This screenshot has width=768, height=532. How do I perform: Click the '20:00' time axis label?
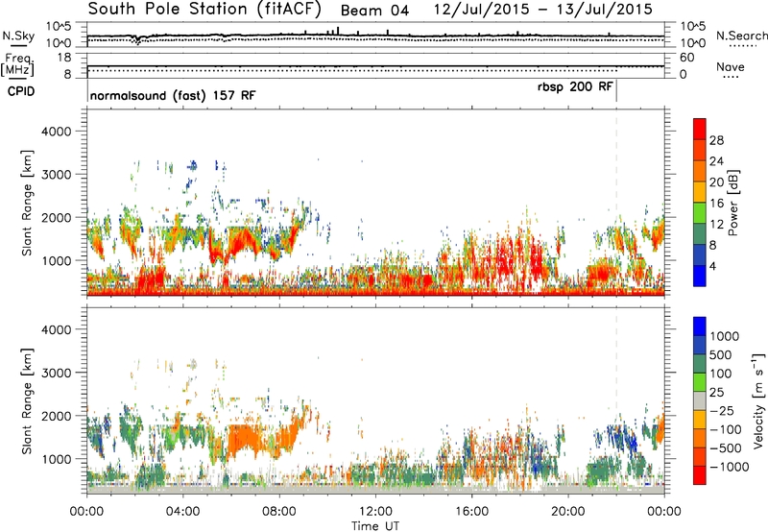(567, 512)
